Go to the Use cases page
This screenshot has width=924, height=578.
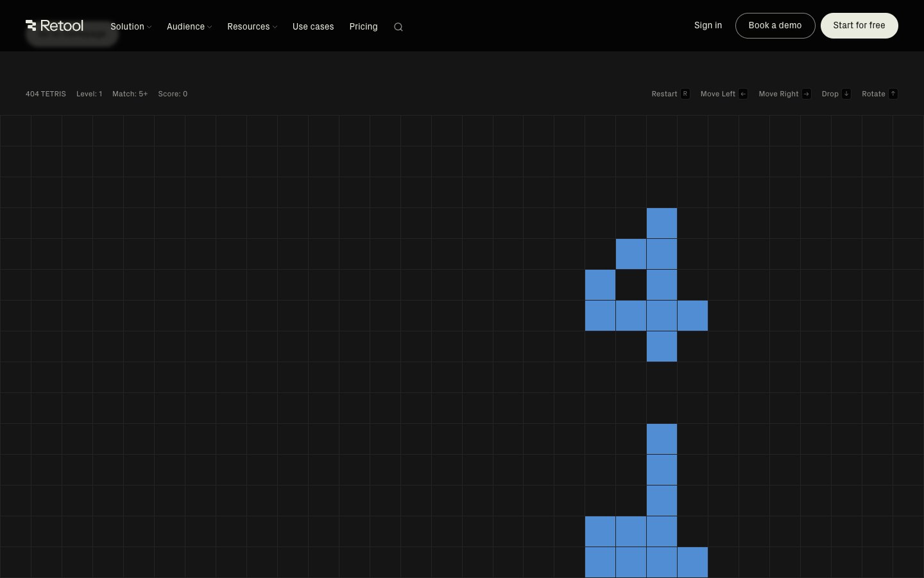tap(313, 26)
